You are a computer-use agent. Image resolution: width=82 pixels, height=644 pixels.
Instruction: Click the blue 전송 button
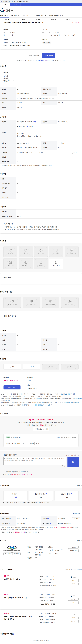pyautogui.click(x=73, y=462)
